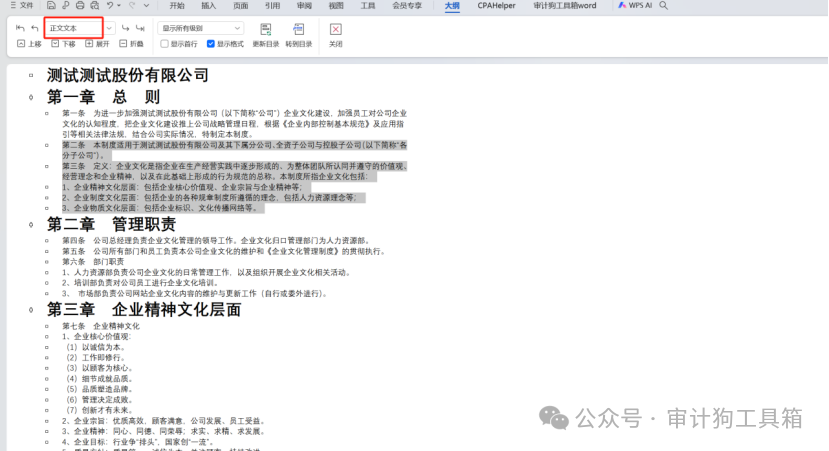Image resolution: width=829 pixels, height=451 pixels.
Task: Click heading 第一章 总则
Action: (x=103, y=97)
